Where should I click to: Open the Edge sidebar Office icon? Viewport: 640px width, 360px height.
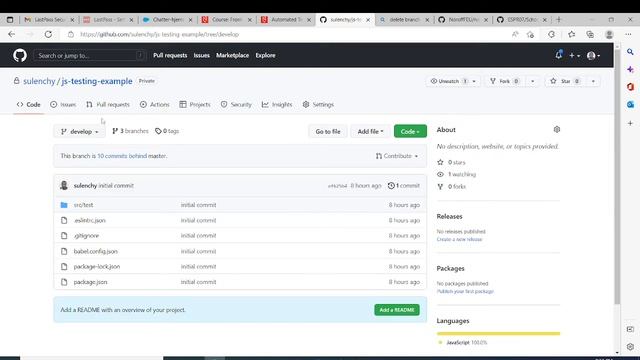point(630,87)
